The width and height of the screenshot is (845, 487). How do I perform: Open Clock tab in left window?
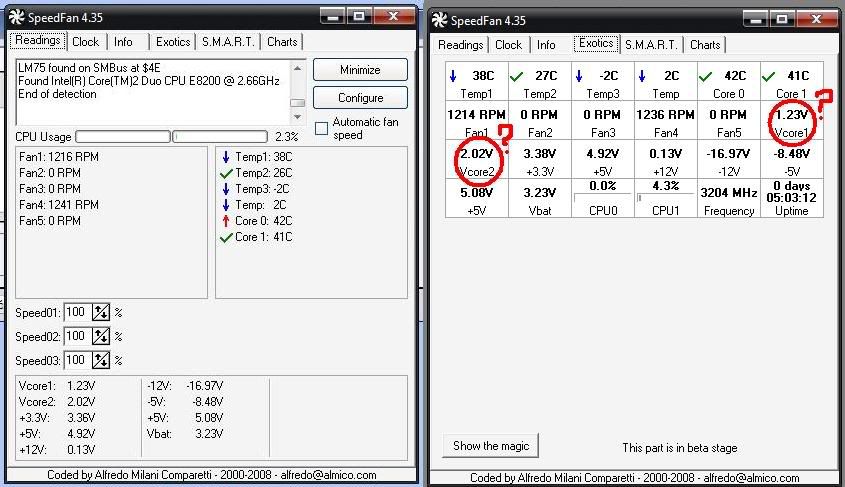pos(86,42)
